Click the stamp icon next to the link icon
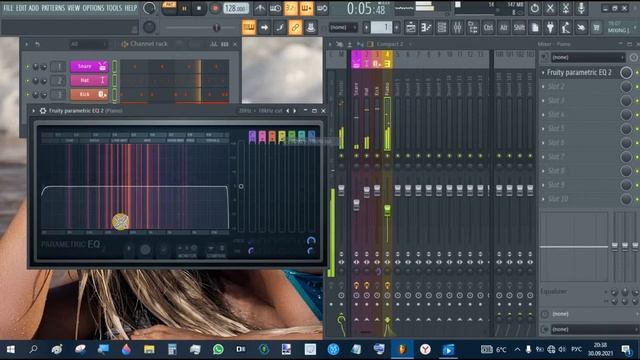Image resolution: width=640 pixels, height=360 pixels. [310, 28]
